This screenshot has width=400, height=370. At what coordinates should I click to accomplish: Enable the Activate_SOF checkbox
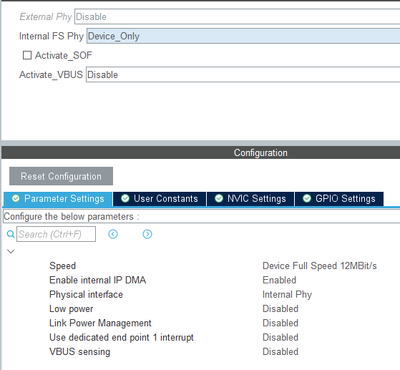click(27, 55)
